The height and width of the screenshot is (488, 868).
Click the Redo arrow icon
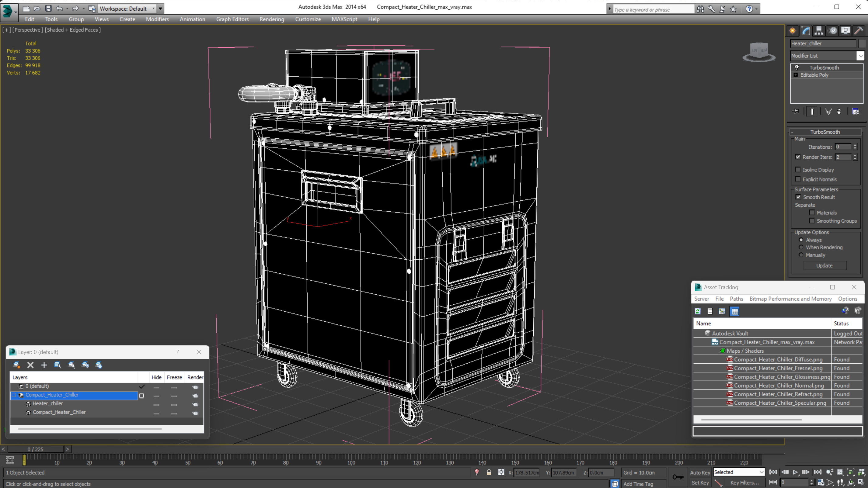point(75,9)
